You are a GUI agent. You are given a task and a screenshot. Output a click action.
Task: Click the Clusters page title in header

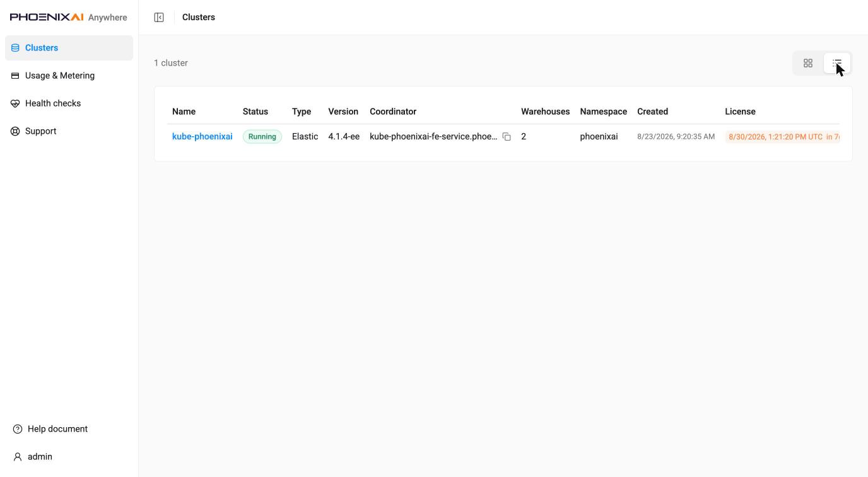coord(199,17)
